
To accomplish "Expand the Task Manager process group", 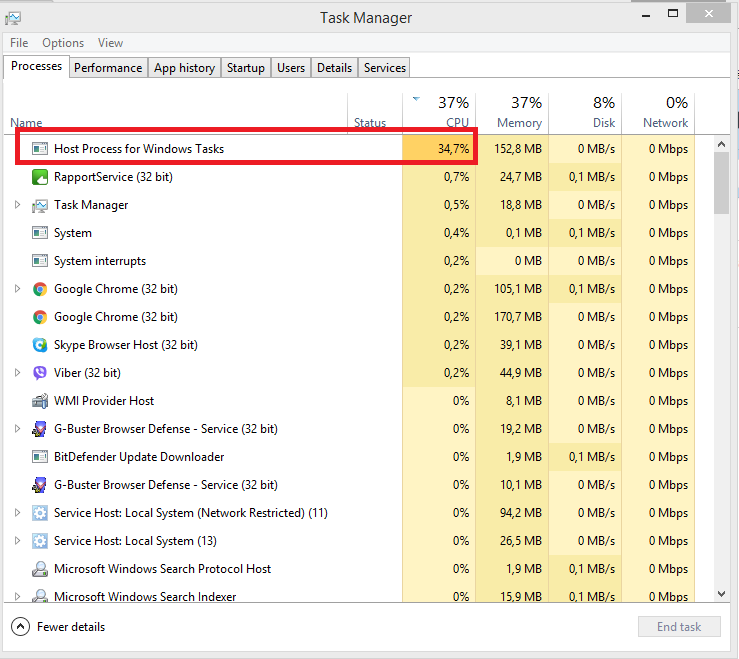I will click(x=17, y=205).
